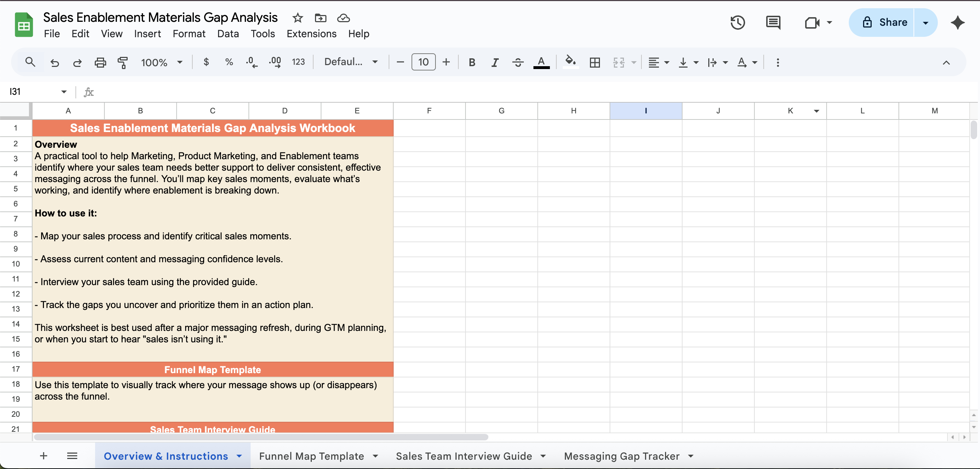The height and width of the screenshot is (469, 980).
Task: Expand the name box dropdown arrow
Action: tap(64, 92)
